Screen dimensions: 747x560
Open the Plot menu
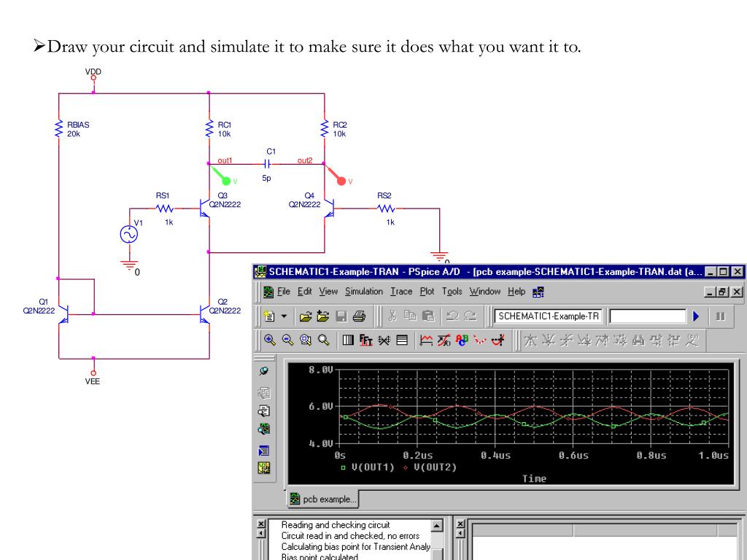point(427,292)
